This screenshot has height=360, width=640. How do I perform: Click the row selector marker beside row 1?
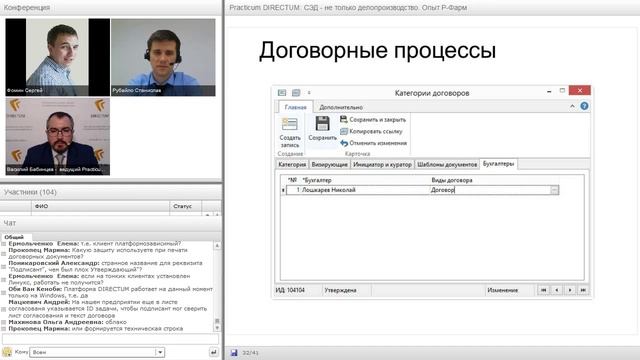[283, 190]
